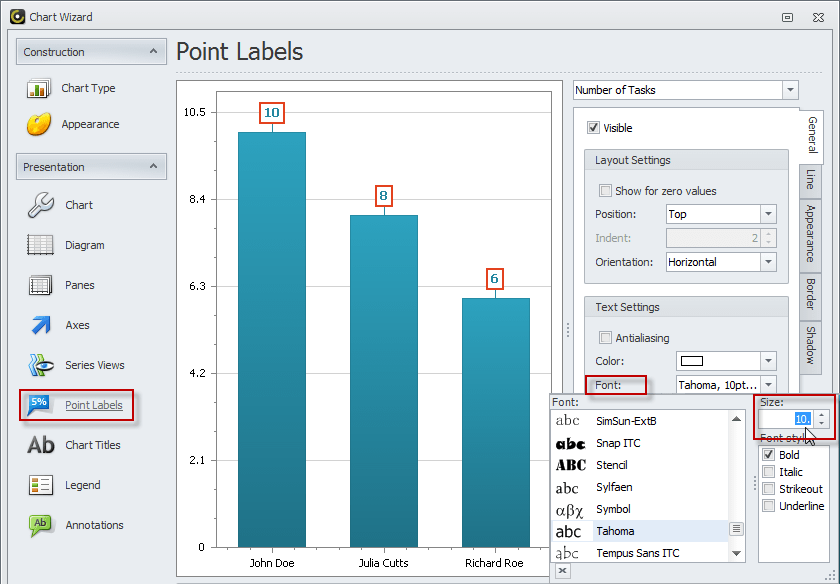This screenshot has height=584, width=840.
Task: Click the Appearance palette icon
Action: click(x=39, y=125)
